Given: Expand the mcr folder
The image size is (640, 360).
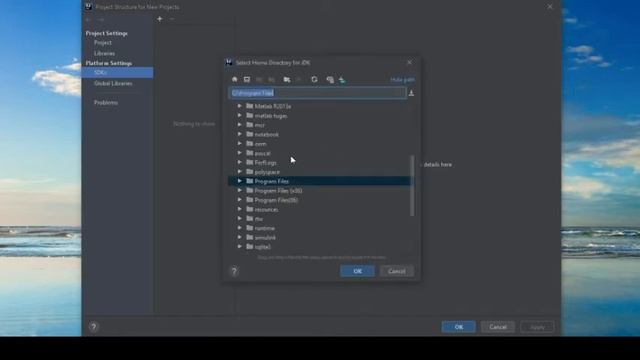Looking at the screenshot, I should pos(240,125).
